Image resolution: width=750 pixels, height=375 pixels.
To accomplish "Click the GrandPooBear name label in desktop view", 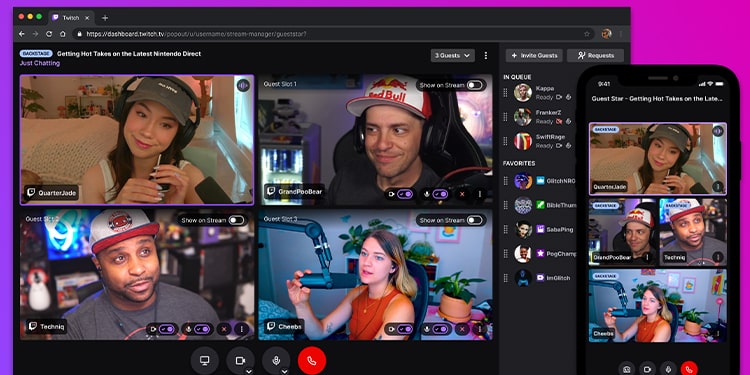I will coord(294,192).
